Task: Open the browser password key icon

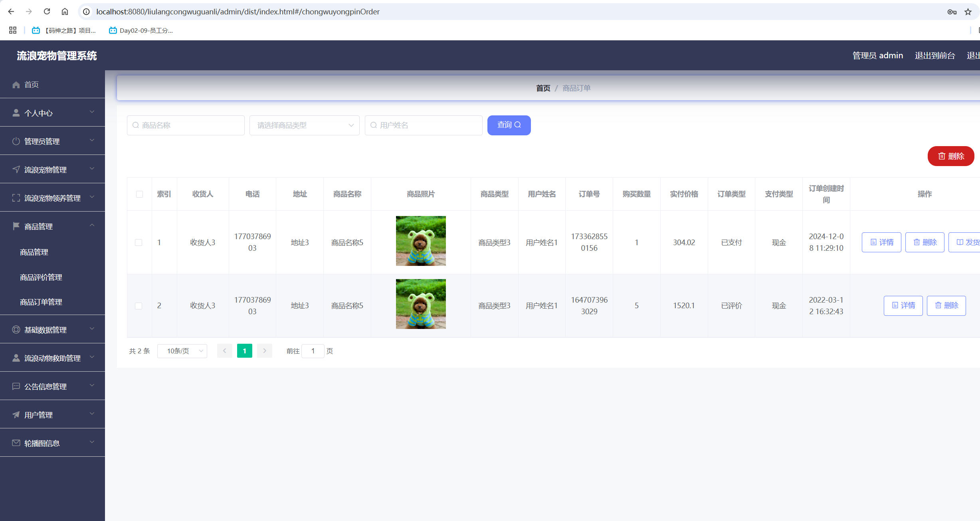Action: tap(952, 12)
